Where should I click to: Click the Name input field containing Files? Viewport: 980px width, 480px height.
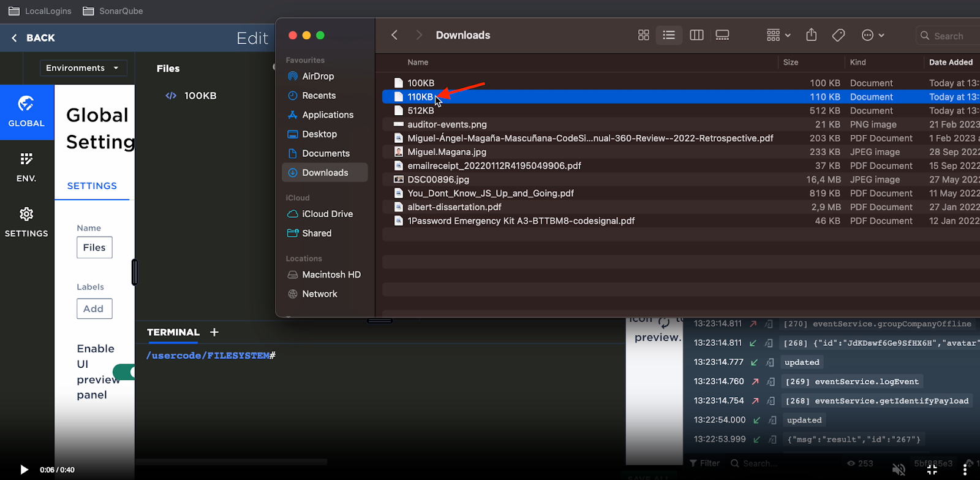click(x=94, y=248)
